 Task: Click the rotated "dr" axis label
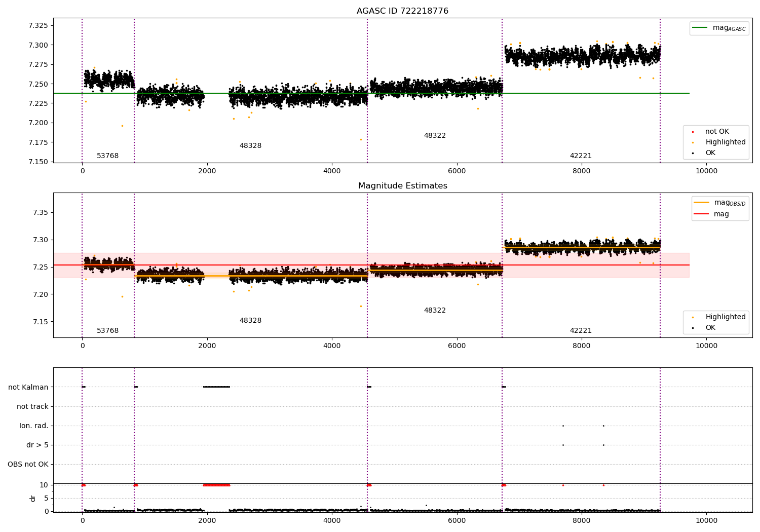coord(33,498)
